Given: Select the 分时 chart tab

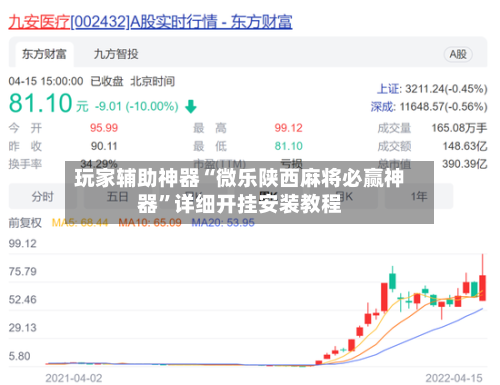Looking at the screenshot, I should coord(43,196).
